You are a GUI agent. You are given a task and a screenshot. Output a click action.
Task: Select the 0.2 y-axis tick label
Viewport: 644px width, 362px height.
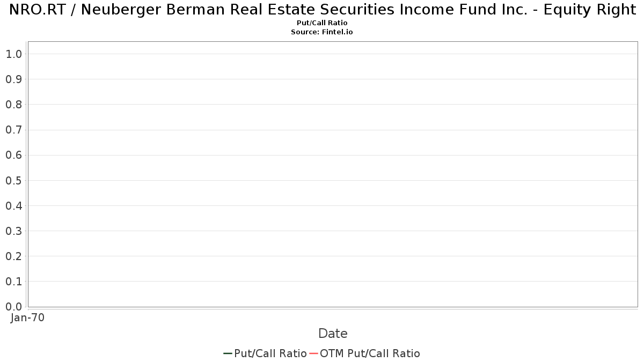point(13,256)
